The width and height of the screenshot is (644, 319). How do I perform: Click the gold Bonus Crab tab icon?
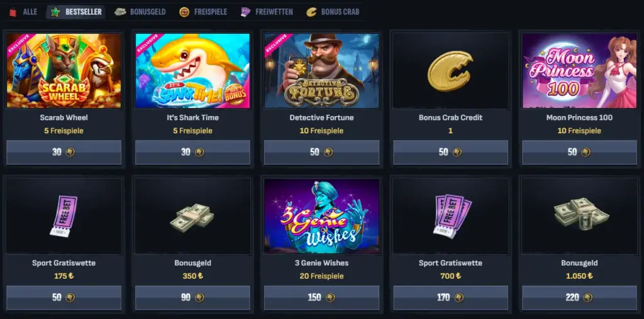point(311,13)
